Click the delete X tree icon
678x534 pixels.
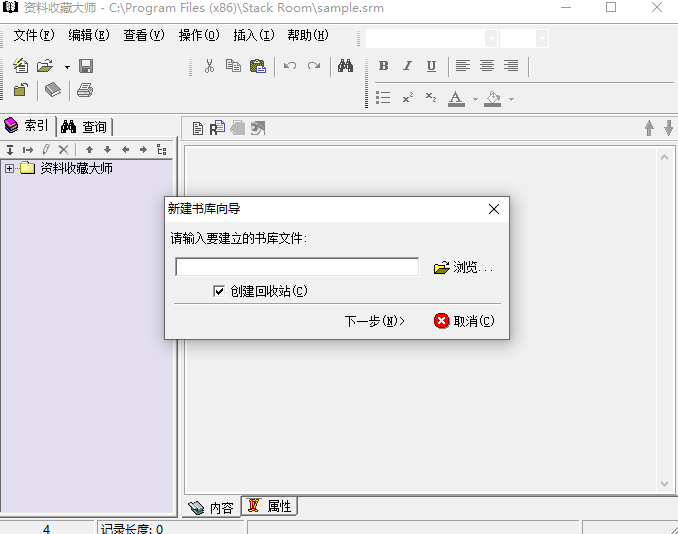(x=64, y=150)
